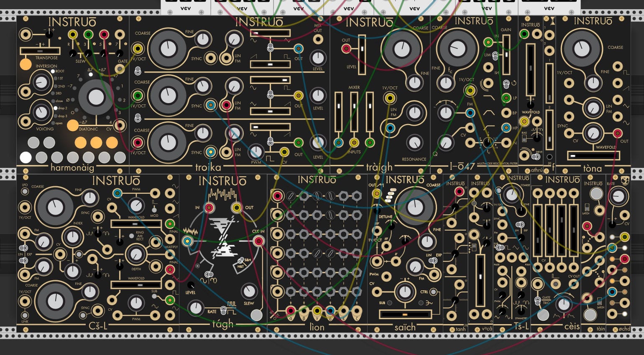The image size is (644, 355).
Task: Click the PWM knob on troika
Action: tap(256, 152)
